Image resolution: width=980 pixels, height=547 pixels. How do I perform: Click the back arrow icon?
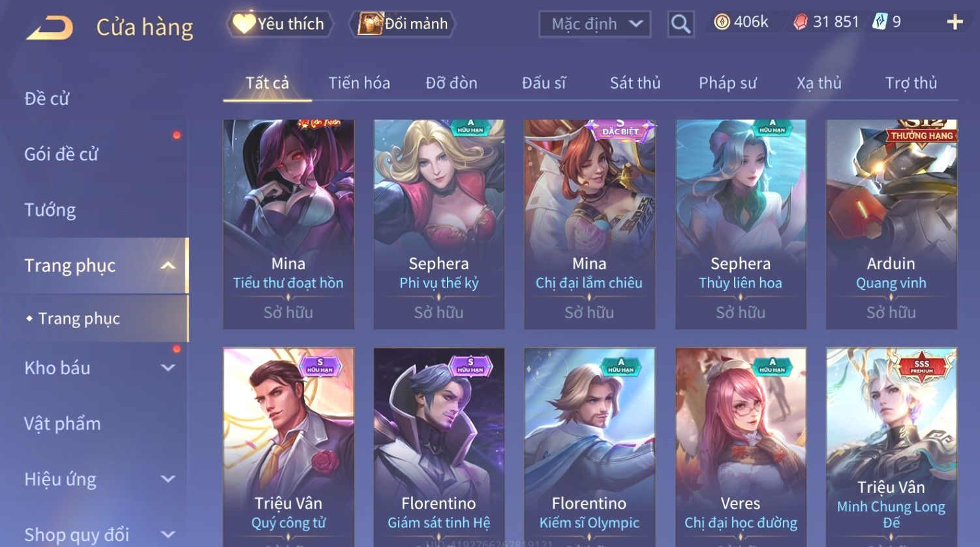click(x=50, y=28)
